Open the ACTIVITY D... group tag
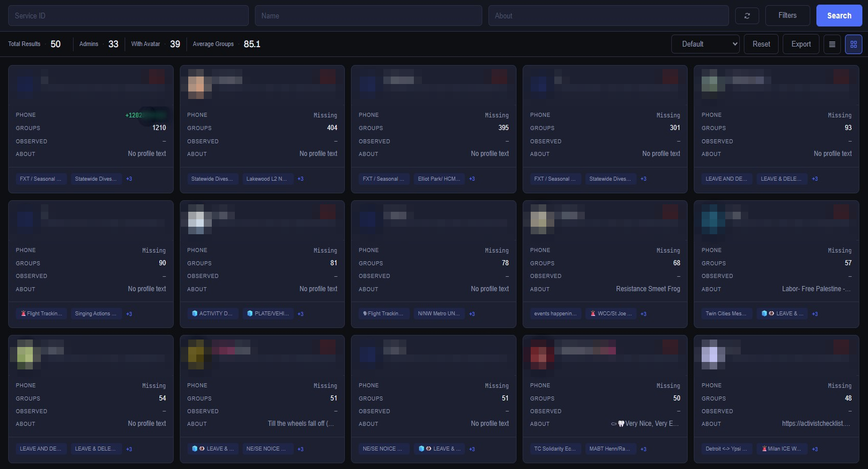The width and height of the screenshot is (868, 469). click(211, 314)
